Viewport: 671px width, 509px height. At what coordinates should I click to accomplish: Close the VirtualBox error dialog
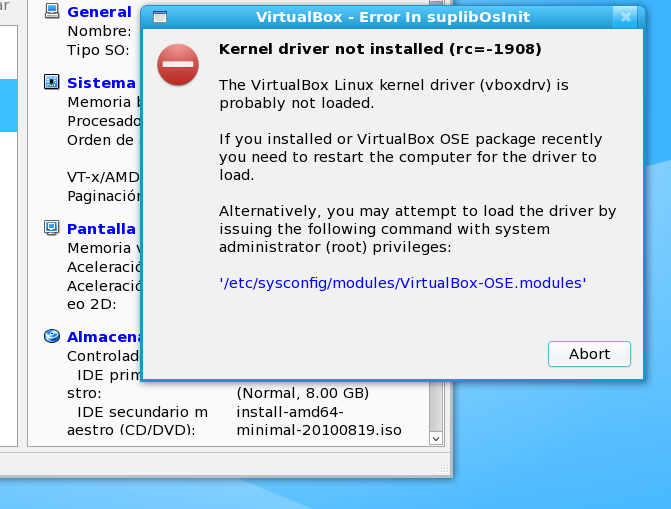click(625, 17)
